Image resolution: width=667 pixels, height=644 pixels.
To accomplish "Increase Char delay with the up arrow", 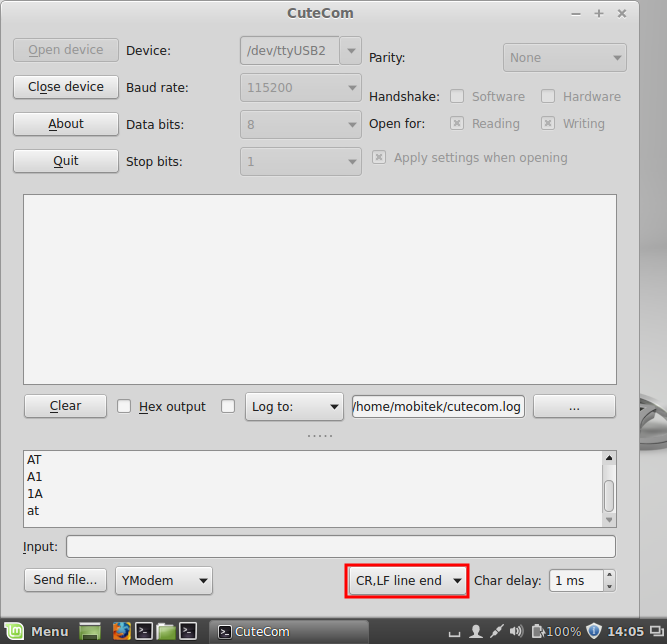I will (x=610, y=575).
